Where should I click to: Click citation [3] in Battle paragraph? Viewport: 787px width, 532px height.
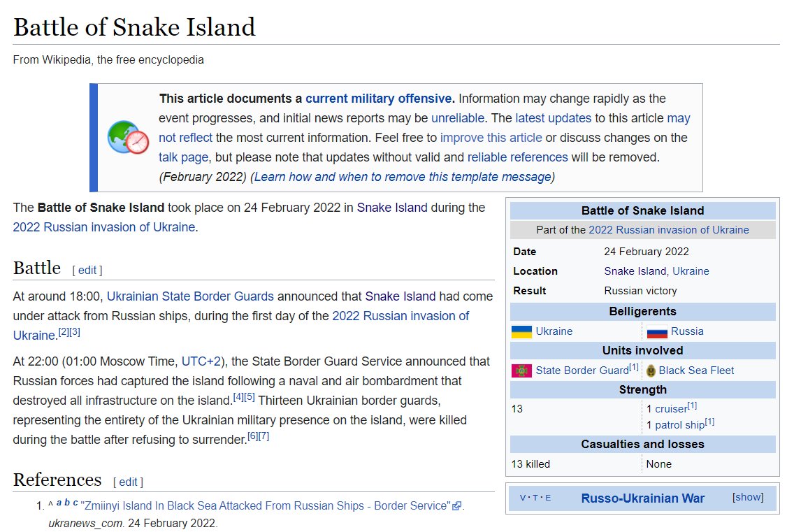click(x=75, y=332)
